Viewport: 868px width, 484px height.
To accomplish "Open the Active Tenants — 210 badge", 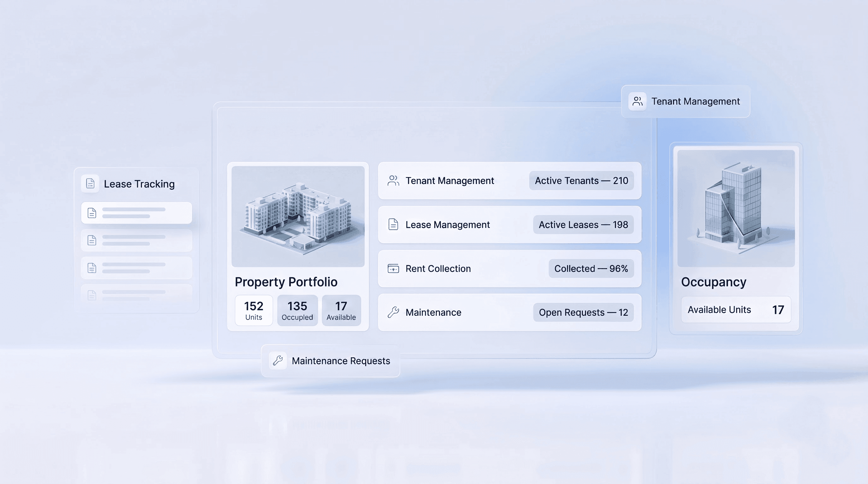I will (582, 181).
